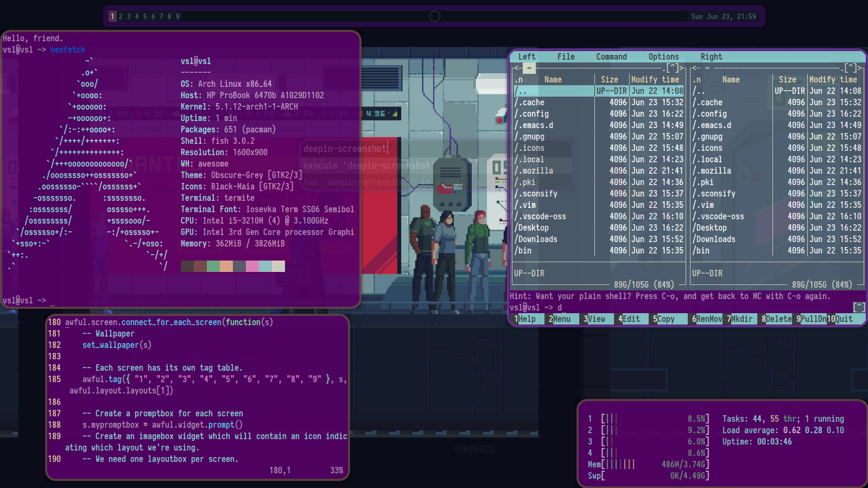The height and width of the screenshot is (488, 868).
Task: Select /.gnupg in the right panel
Action: [x=777, y=136]
